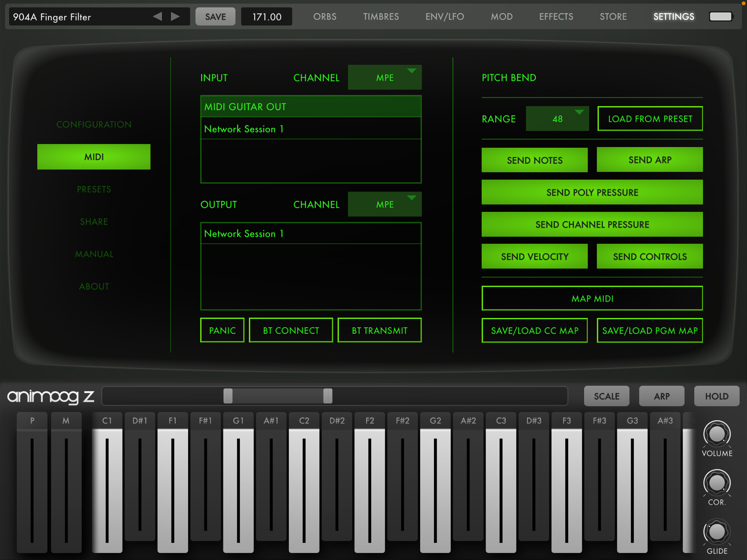This screenshot has width=747, height=560.
Task: Click the right keyboard range handle
Action: click(x=327, y=396)
